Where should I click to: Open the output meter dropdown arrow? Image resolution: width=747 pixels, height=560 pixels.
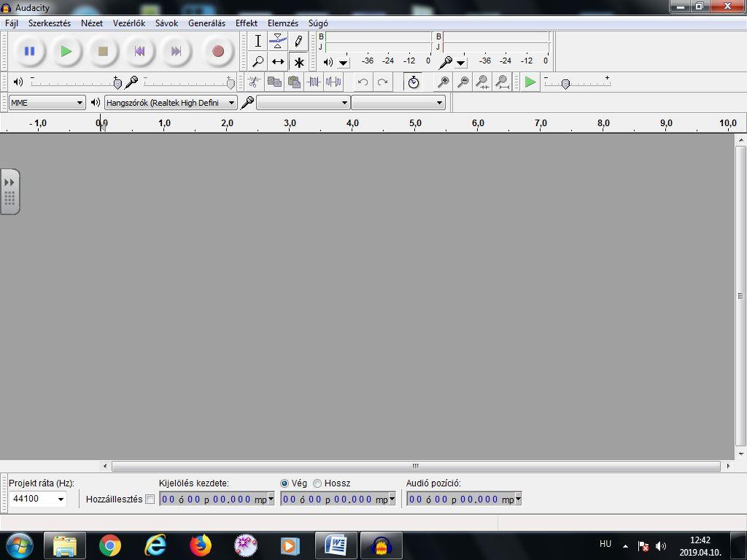[344, 62]
